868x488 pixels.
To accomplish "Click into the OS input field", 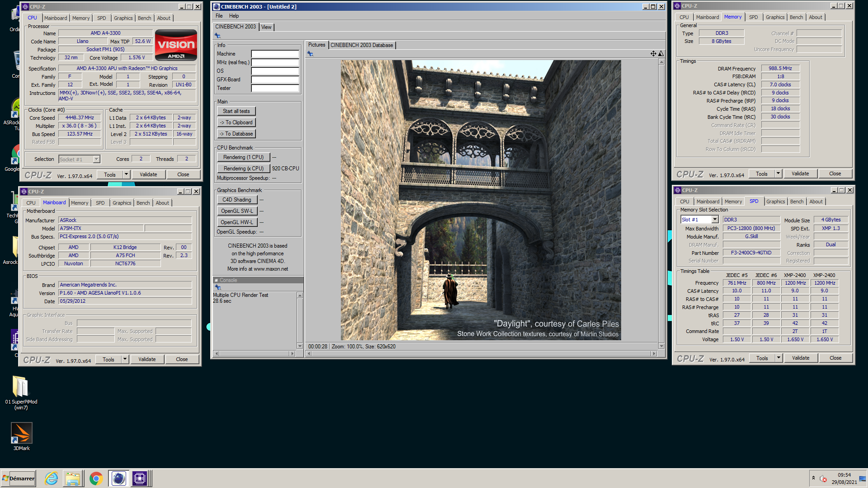I will (275, 71).
